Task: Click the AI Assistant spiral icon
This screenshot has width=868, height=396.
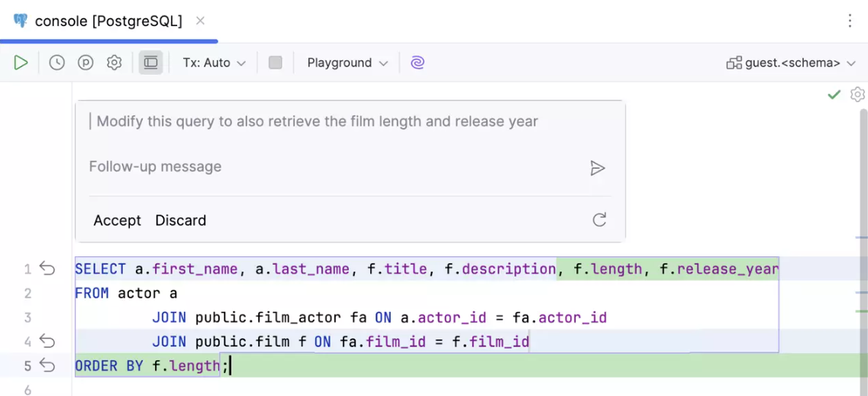Action: coord(417,63)
